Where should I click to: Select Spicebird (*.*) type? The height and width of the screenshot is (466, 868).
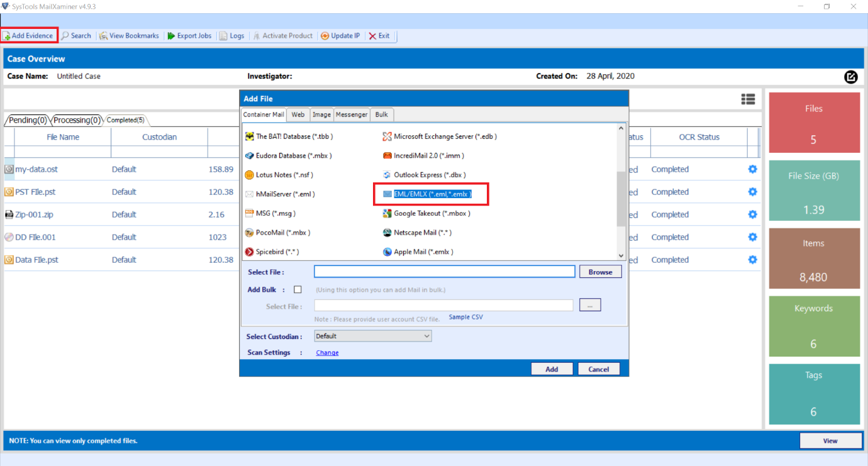point(272,252)
